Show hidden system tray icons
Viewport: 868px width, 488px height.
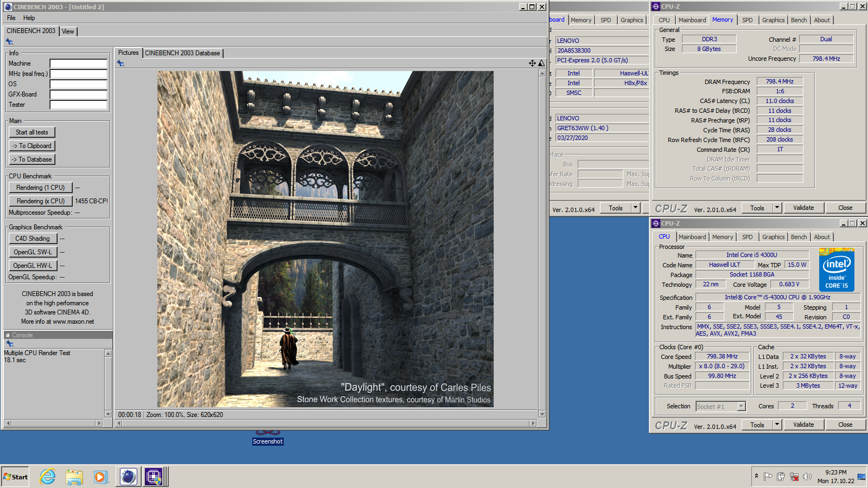(x=756, y=476)
